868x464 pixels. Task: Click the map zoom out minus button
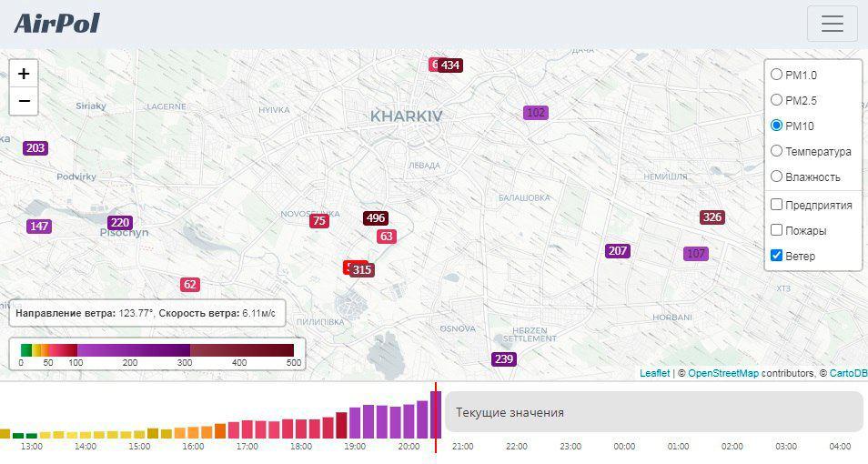pyautogui.click(x=24, y=101)
